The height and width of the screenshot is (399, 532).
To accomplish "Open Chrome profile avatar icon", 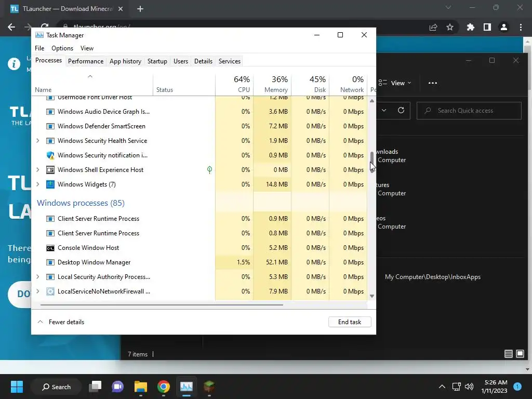I will (504, 27).
